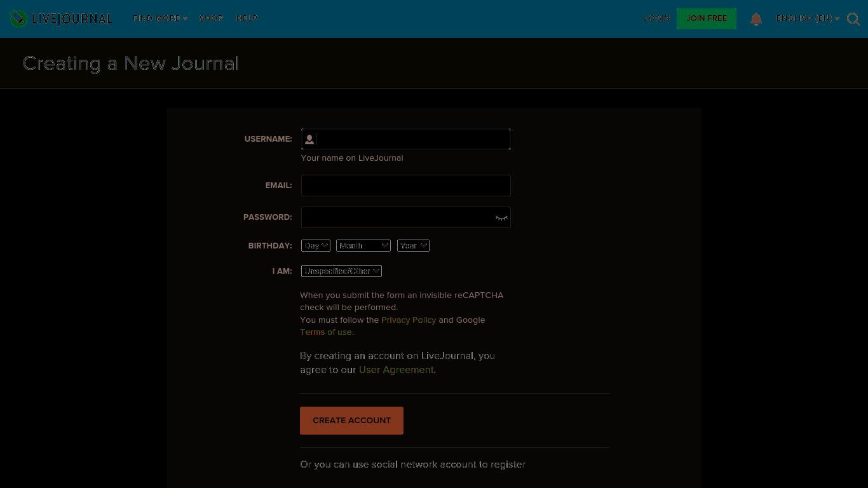
Task: Click the 'Creating a New Journal' heading
Action: pyautogui.click(x=131, y=64)
